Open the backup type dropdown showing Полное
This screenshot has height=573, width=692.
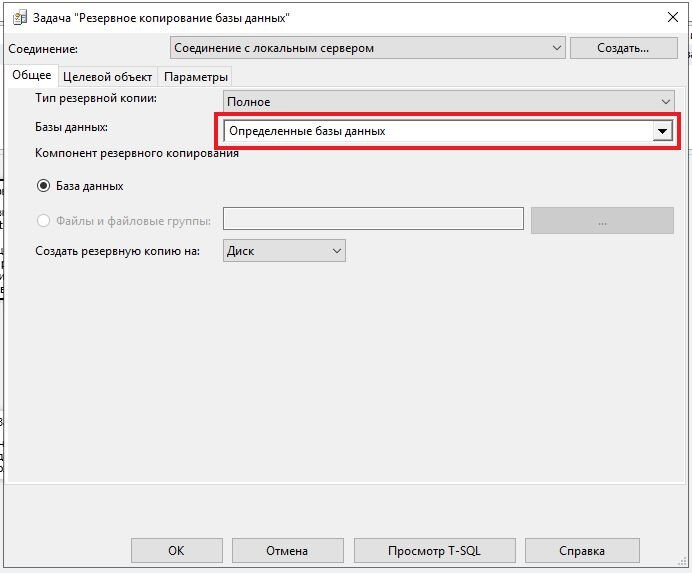click(x=448, y=102)
